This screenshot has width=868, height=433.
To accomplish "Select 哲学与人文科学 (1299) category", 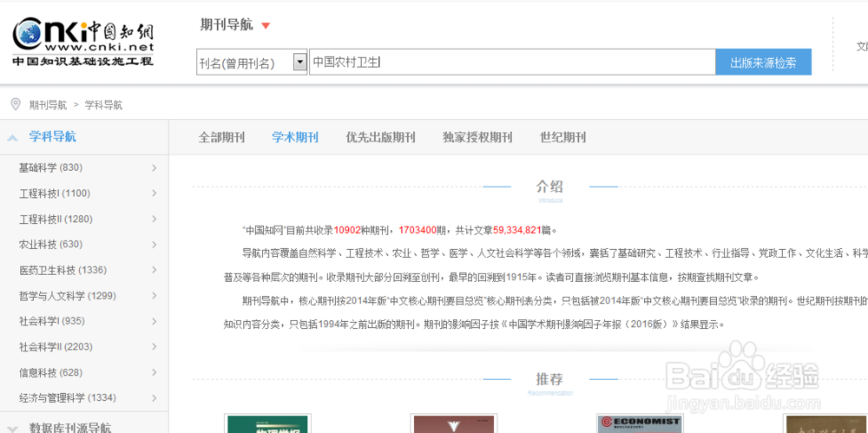I will (68, 296).
